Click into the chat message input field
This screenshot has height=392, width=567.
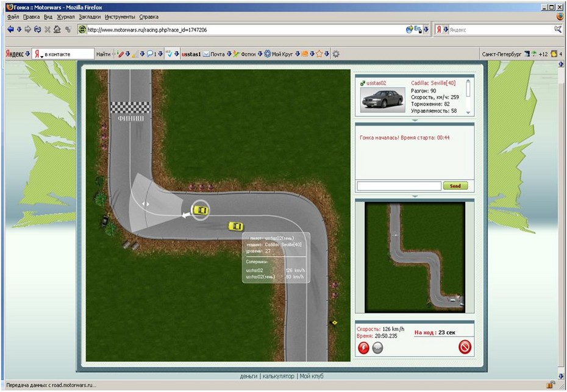(399, 186)
